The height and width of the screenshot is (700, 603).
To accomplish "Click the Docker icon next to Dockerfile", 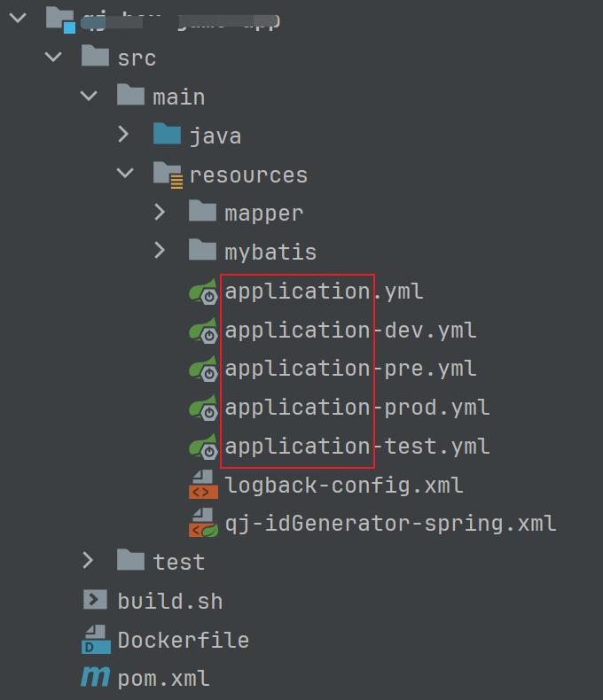I will (95, 640).
